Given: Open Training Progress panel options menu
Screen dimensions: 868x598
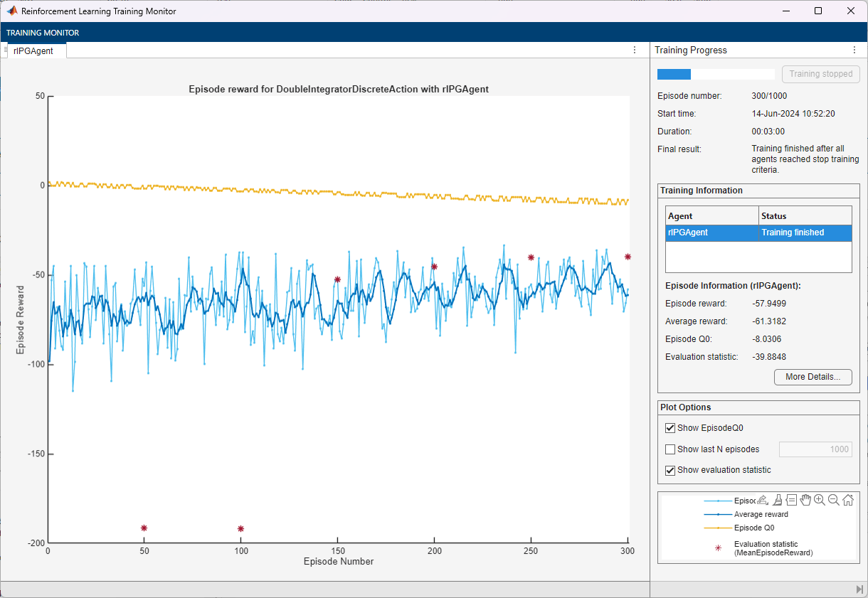Looking at the screenshot, I should pyautogui.click(x=854, y=50).
